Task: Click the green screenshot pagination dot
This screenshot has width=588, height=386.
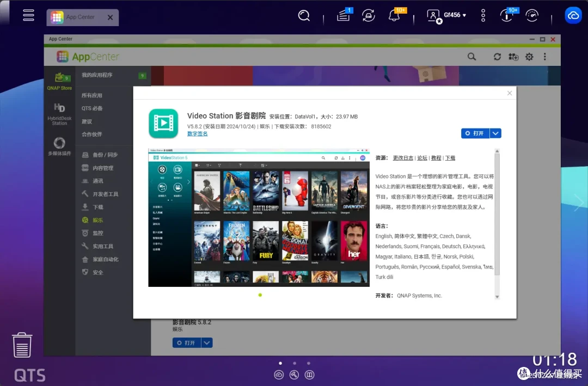Action: [260, 295]
